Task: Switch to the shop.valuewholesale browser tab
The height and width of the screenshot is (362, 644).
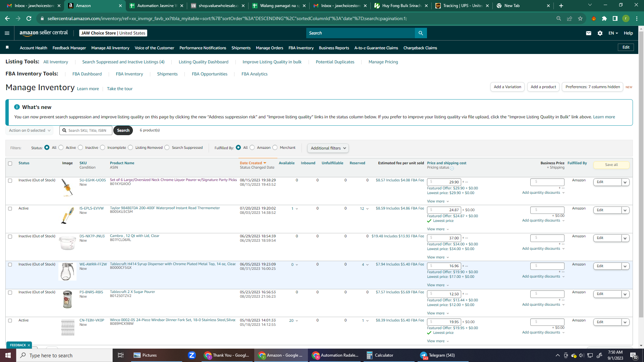Action: [218, 6]
